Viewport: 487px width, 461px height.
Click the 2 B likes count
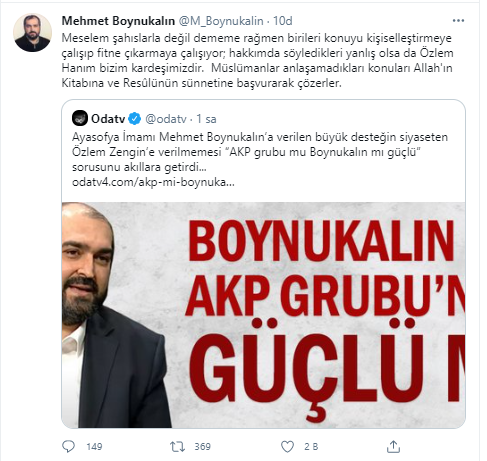(x=311, y=446)
